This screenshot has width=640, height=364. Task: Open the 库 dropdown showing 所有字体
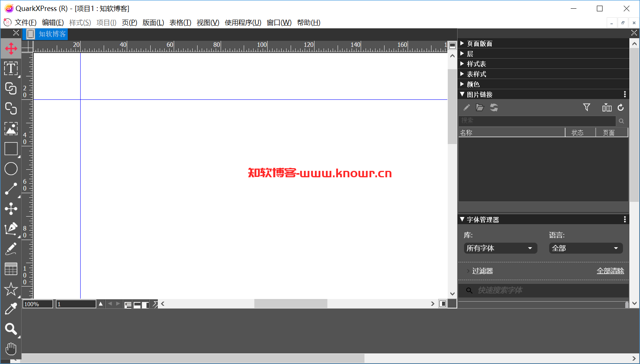(500, 248)
